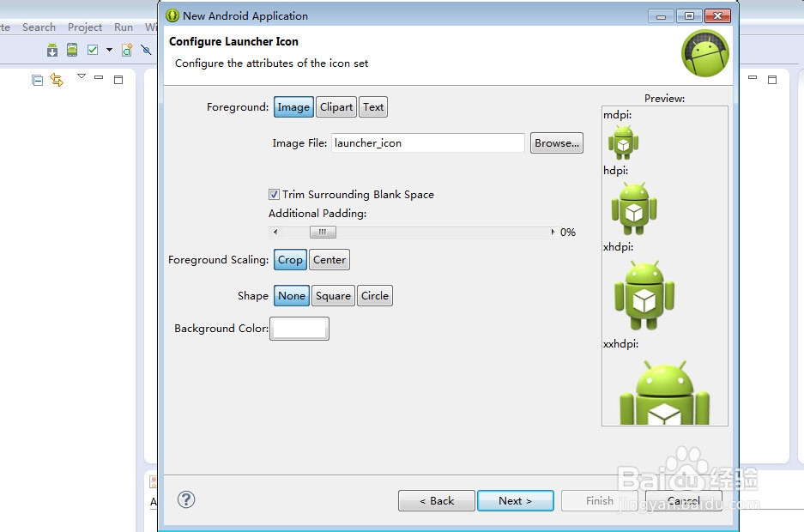Open Package Explorer view menu triangle
The width and height of the screenshot is (804, 532).
(x=82, y=76)
